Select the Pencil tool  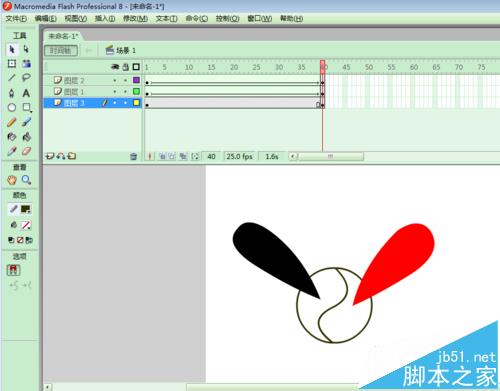click(12, 122)
